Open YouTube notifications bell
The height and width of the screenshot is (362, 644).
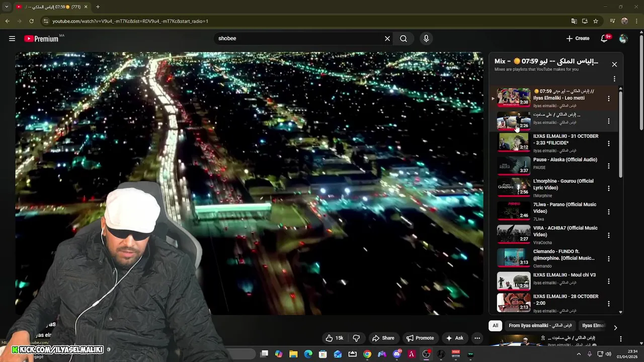[605, 39]
